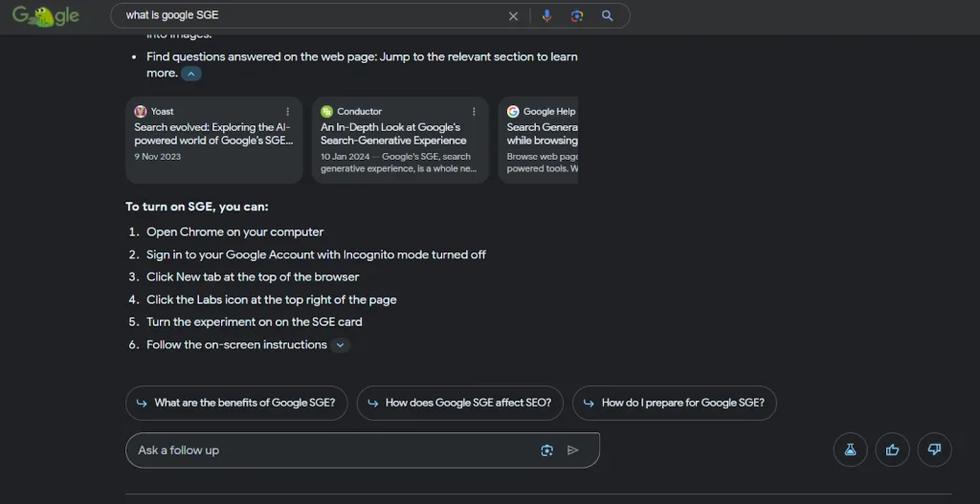The height and width of the screenshot is (504, 980).
Task: Click the "Ask a follow up" field
Action: [325, 450]
